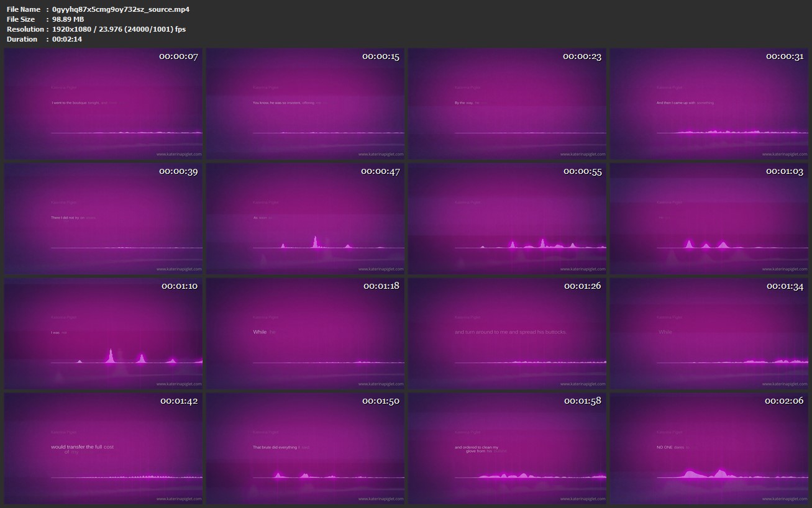Click www.katerinapiglet.com in the 00:02:06 frame

(785, 499)
